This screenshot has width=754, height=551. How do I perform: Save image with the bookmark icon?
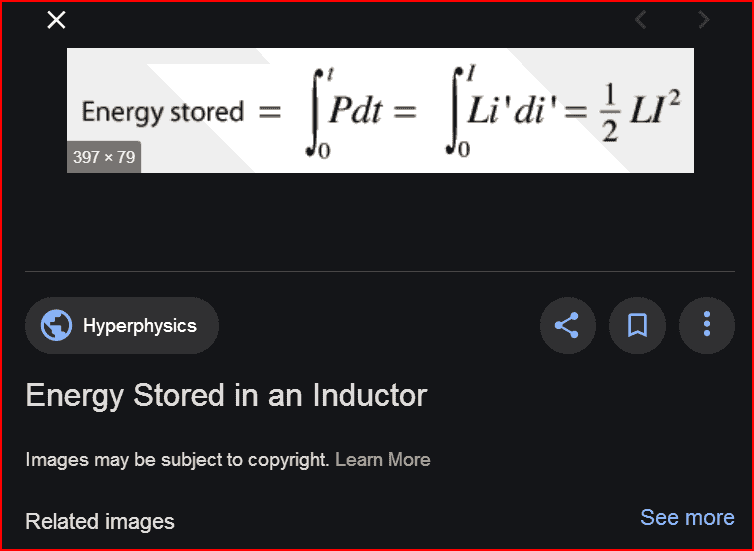pos(637,325)
